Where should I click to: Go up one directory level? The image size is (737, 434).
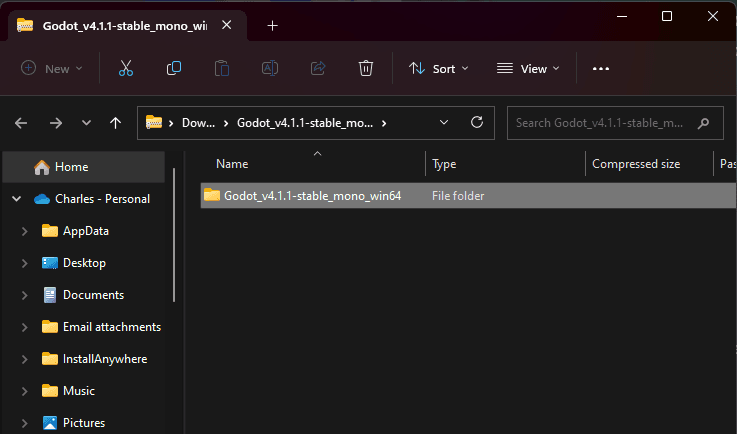116,123
